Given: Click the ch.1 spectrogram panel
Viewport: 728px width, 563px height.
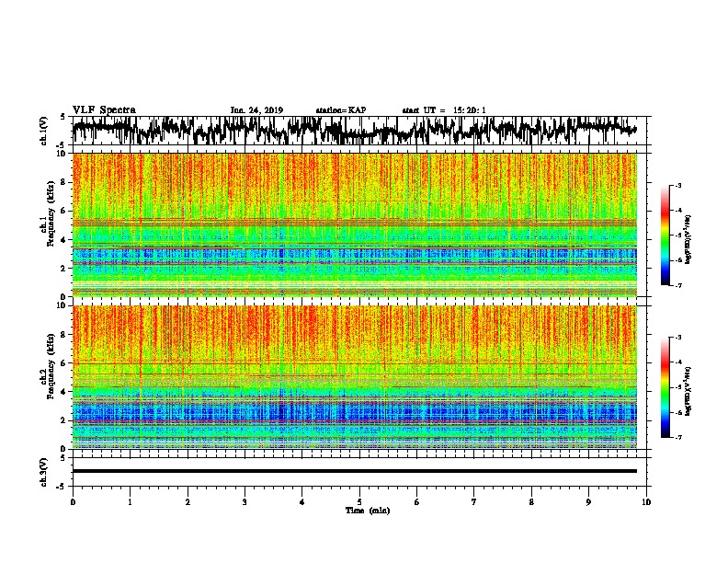Looking at the screenshot, I should tap(355, 224).
